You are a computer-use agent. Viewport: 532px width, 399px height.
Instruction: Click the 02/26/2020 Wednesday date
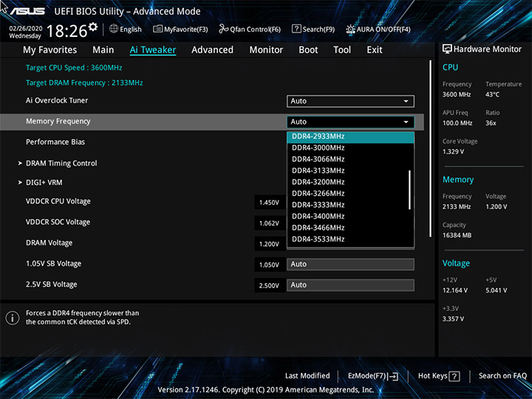[x=25, y=33]
